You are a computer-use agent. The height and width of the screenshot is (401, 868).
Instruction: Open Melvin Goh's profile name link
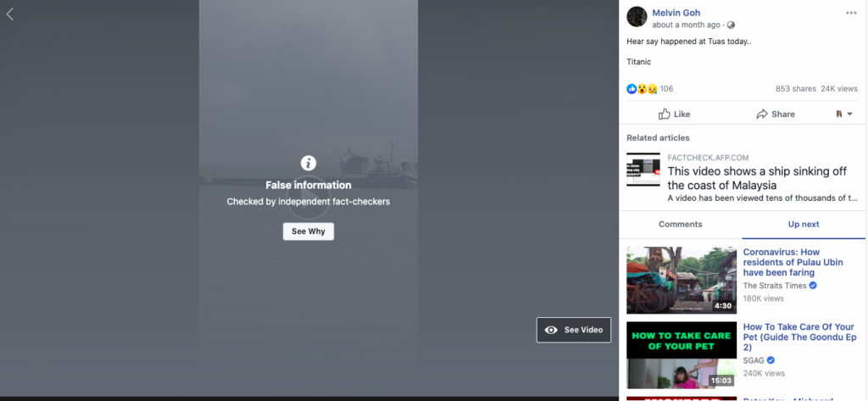point(676,13)
